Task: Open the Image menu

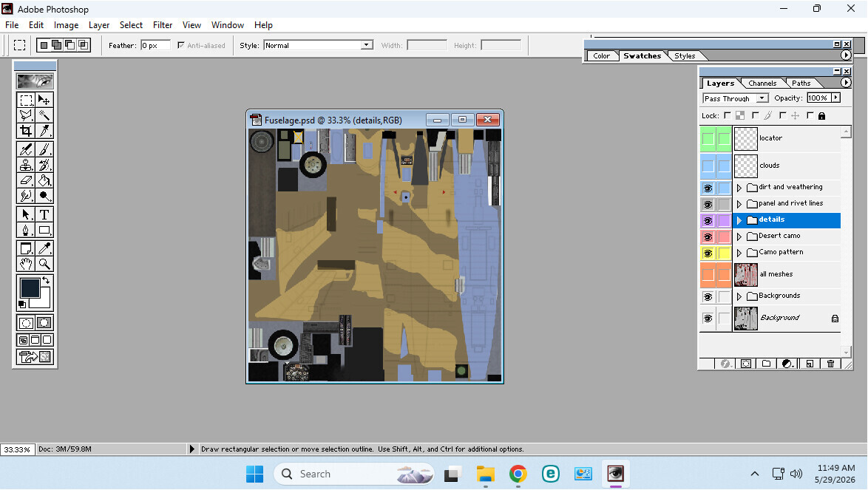Action: pyautogui.click(x=66, y=25)
